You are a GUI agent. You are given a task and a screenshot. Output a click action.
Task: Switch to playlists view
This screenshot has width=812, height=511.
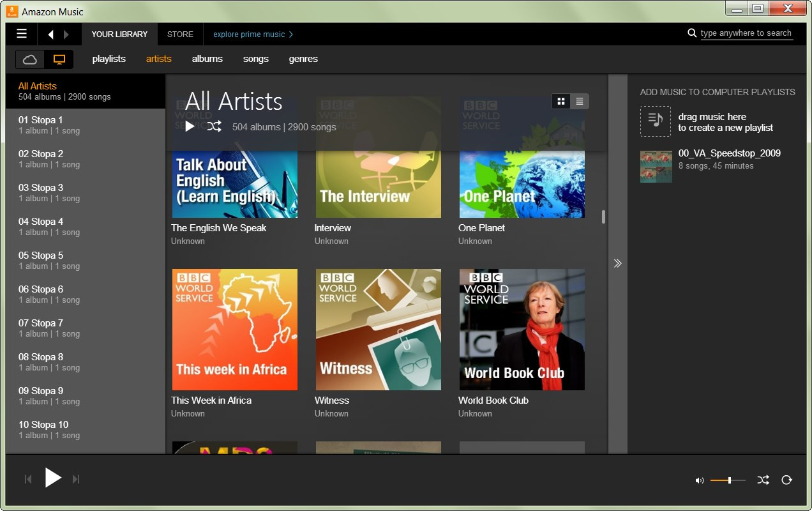[109, 59]
